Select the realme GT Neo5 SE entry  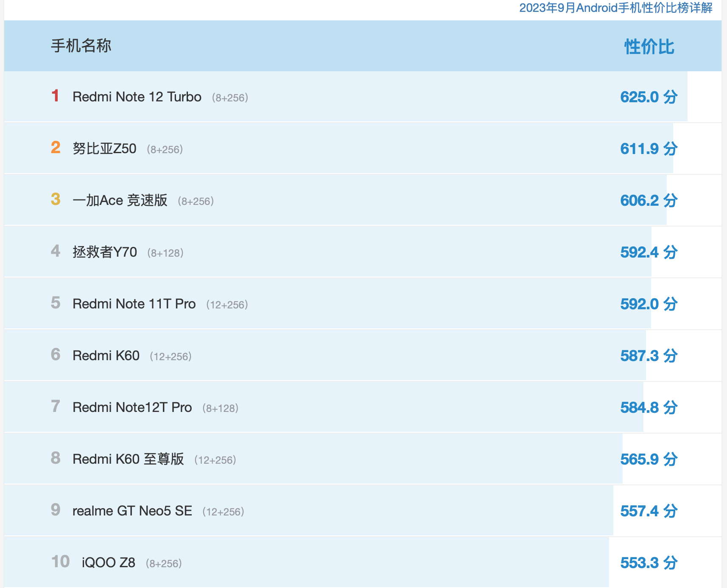tap(132, 511)
